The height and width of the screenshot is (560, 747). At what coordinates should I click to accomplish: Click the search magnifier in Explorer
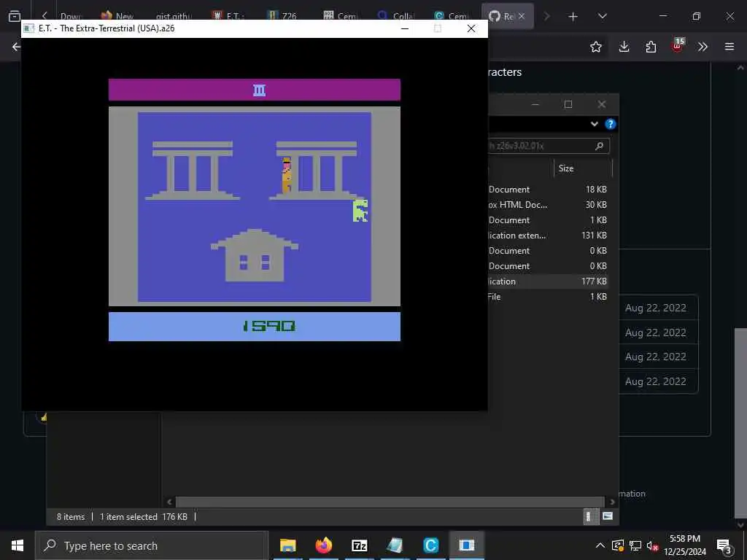coord(600,146)
